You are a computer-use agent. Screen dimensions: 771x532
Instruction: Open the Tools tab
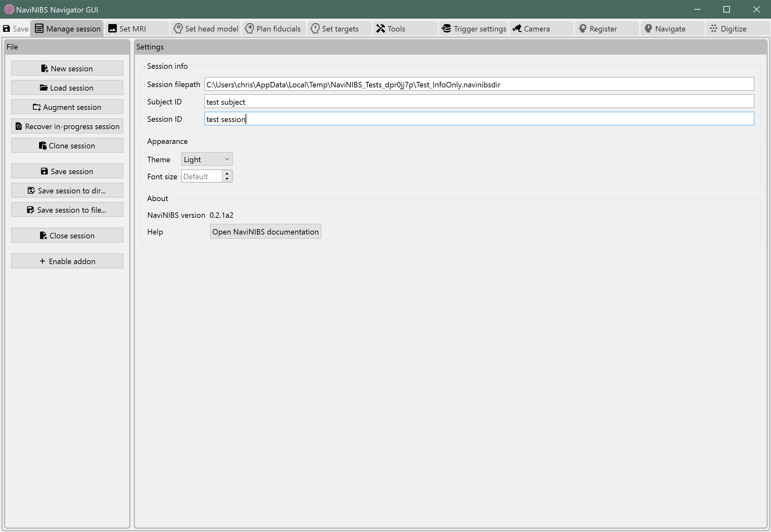(405, 29)
